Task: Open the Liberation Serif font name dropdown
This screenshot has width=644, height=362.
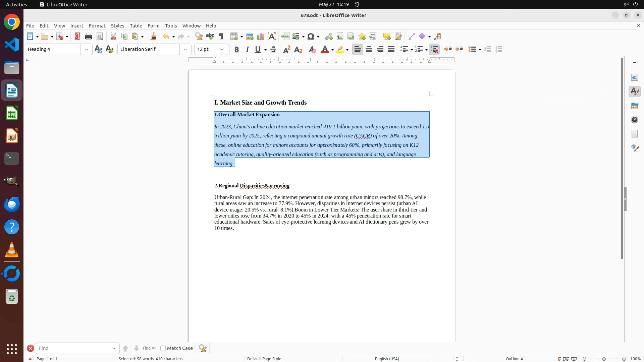Action: [x=185, y=49]
